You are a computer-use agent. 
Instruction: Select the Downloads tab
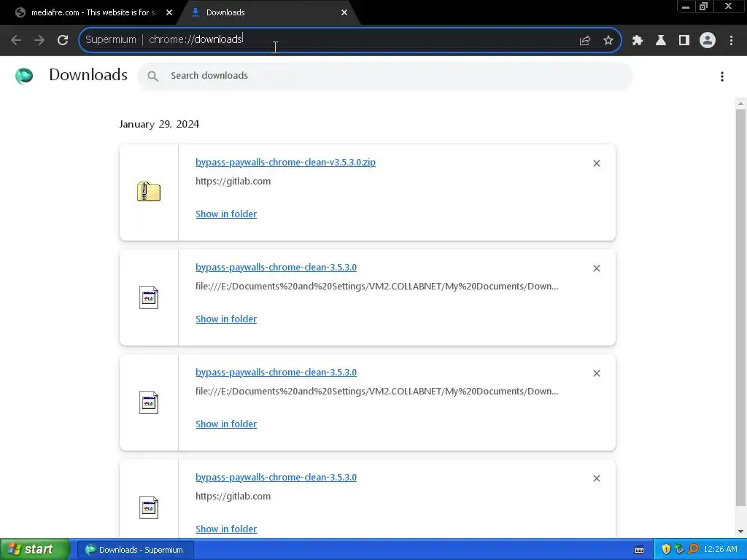pyautogui.click(x=267, y=12)
